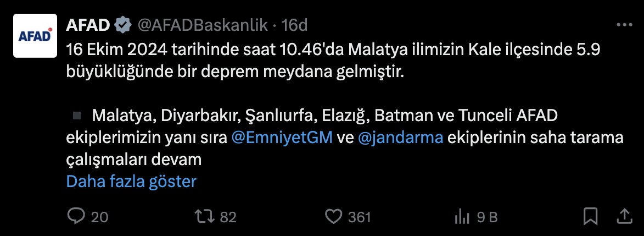Screen dimensions: 644x236
Task: Like the tweet with heart icon
Action: 333,216
